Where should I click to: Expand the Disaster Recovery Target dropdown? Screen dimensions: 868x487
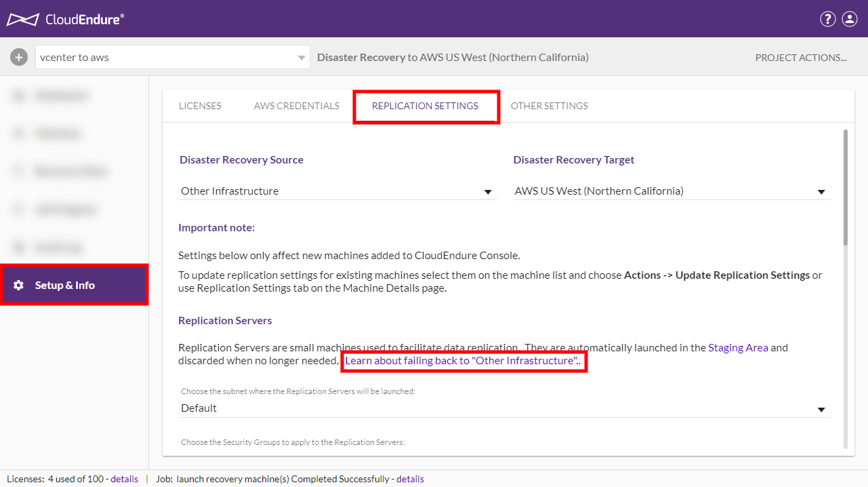[671, 191]
